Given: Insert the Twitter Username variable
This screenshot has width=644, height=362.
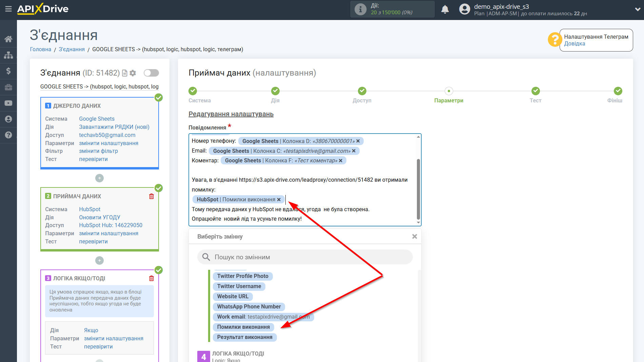Looking at the screenshot, I should [x=239, y=286].
